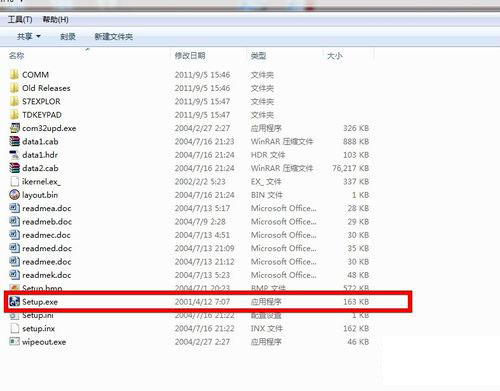Select data1.hdr file icon
Viewport: 500px width, 391px height.
pyautogui.click(x=15, y=155)
